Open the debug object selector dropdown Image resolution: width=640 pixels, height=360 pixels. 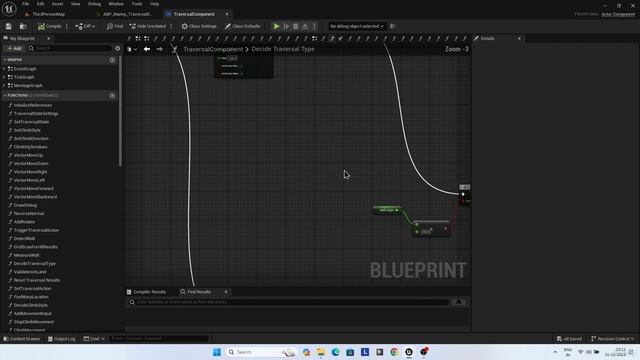click(357, 26)
